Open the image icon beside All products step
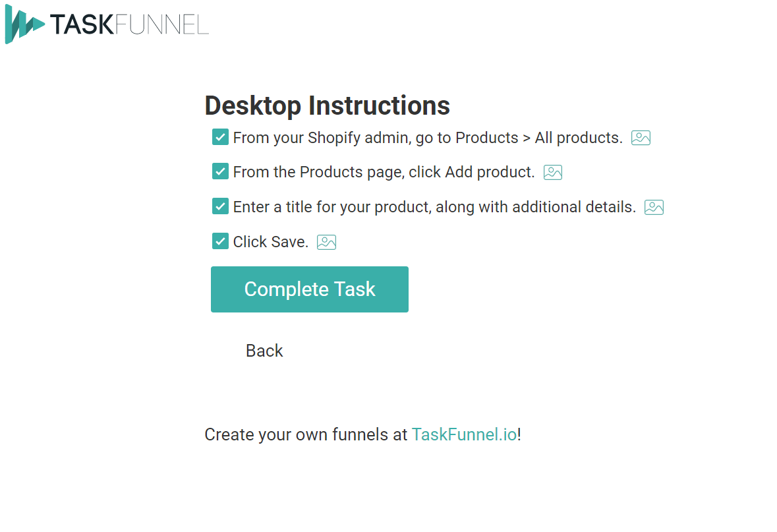This screenshot has height=532, width=777. pos(641,138)
